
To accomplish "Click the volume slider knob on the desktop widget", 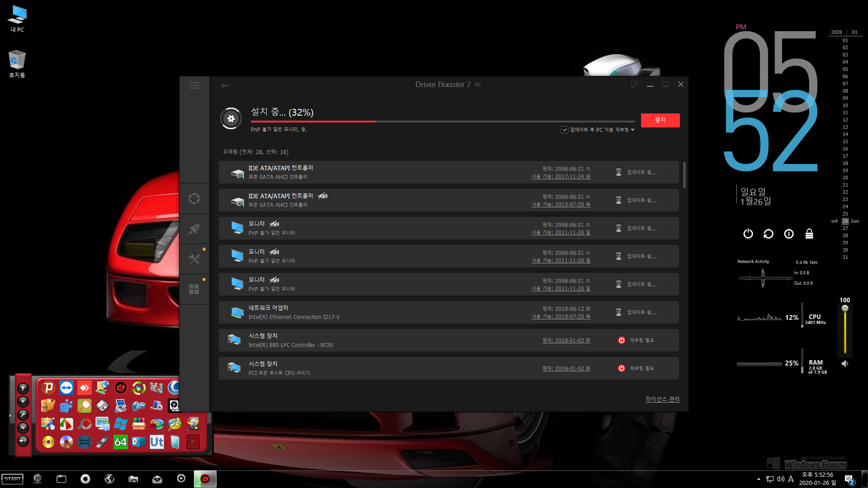I will pos(845,309).
